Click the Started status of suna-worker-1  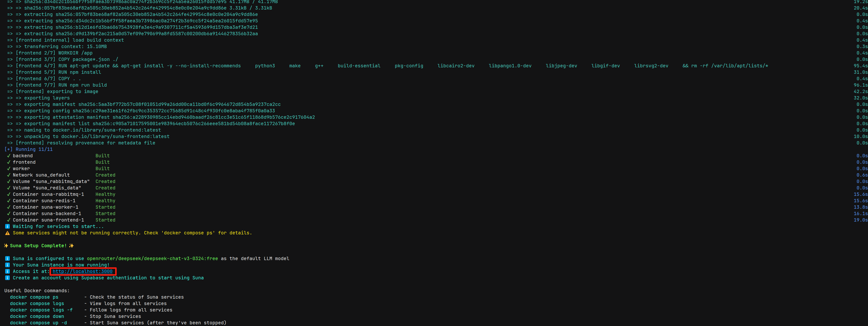pos(105,207)
